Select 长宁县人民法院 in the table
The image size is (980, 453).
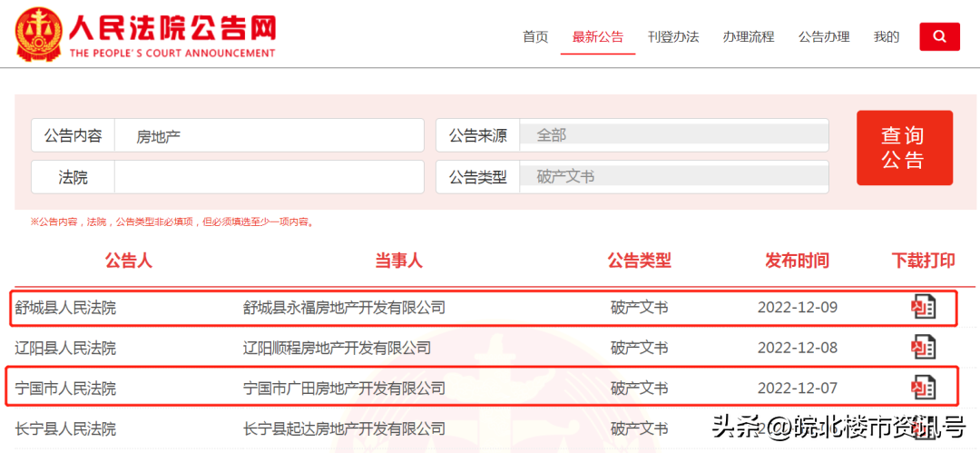65,429
